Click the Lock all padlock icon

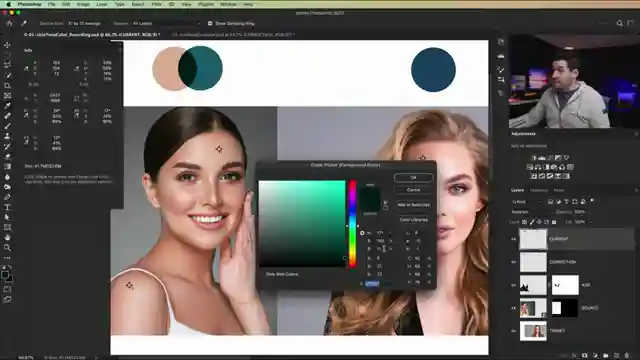(x=554, y=222)
